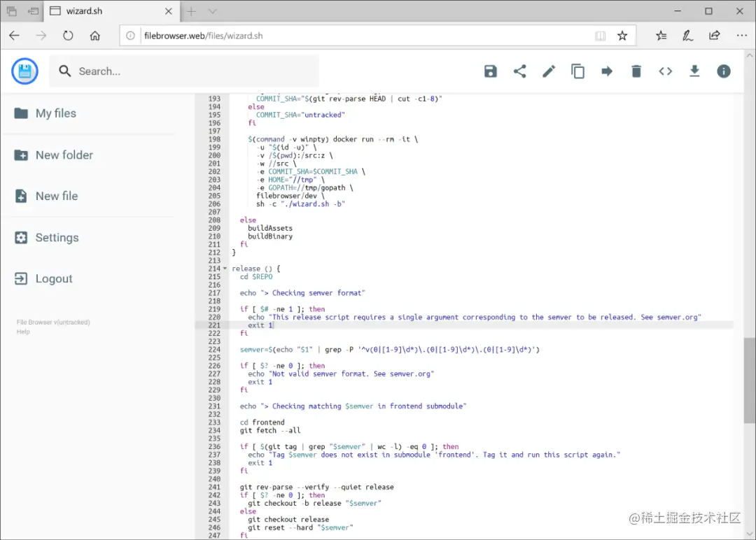Click the set tabs aside icon
Viewport: 756px width, 540px height.
(34, 11)
